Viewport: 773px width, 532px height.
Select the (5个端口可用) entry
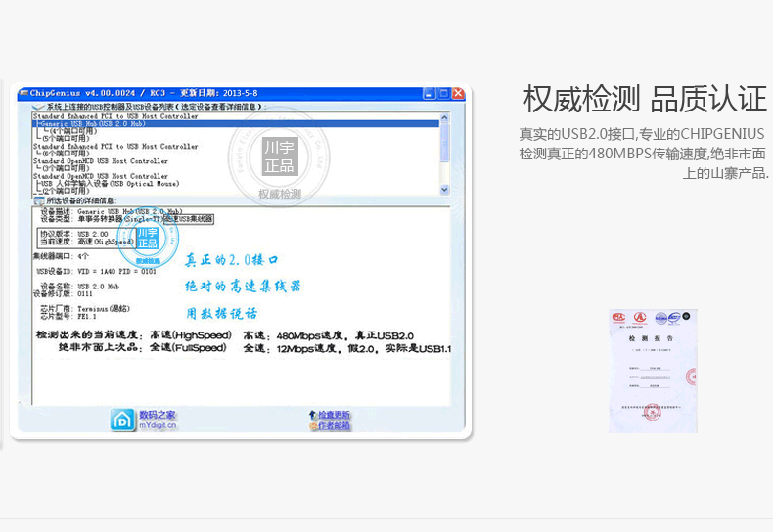pyautogui.click(x=66, y=139)
